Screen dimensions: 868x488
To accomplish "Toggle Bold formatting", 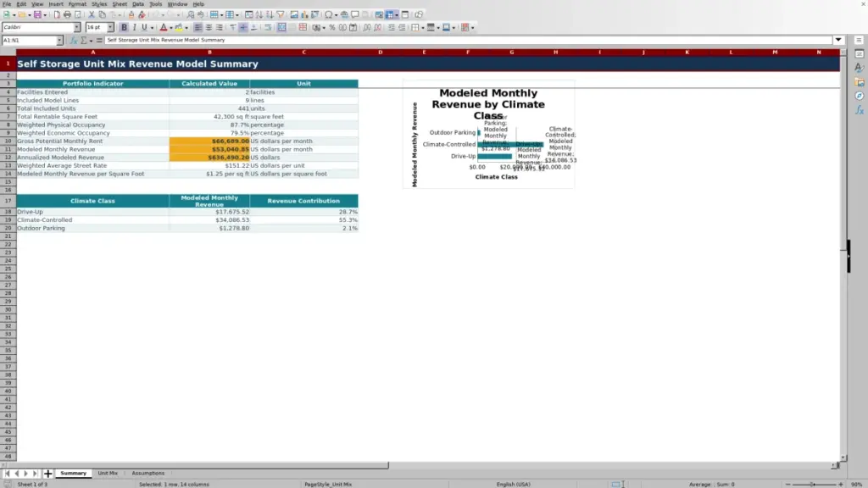I will [x=124, y=27].
